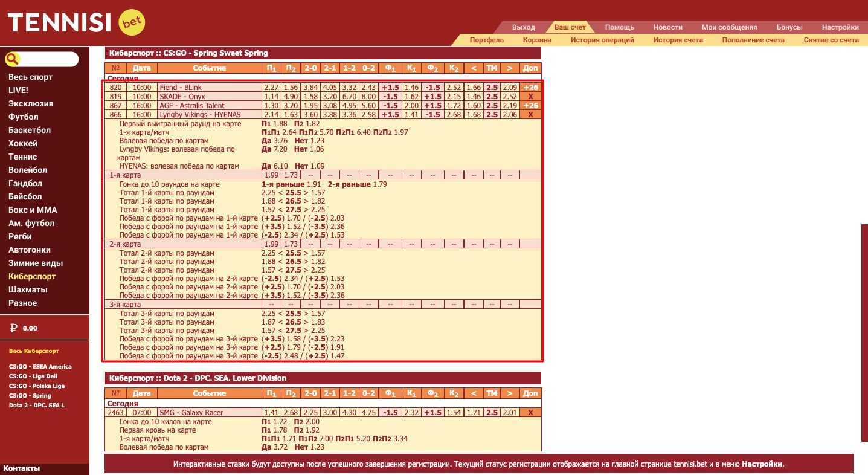Screen dimensions: 868x475
Task: Click the TENNISI bet logo
Action: coord(76,23)
